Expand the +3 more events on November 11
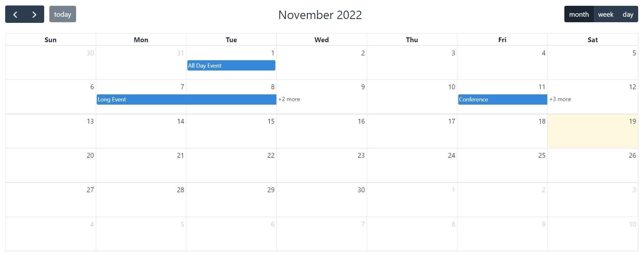 560,99
